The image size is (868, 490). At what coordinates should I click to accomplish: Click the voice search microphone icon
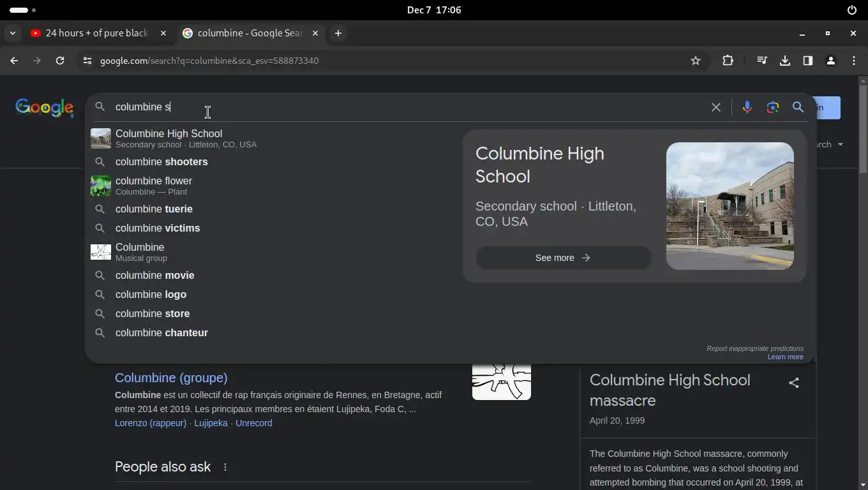(747, 107)
